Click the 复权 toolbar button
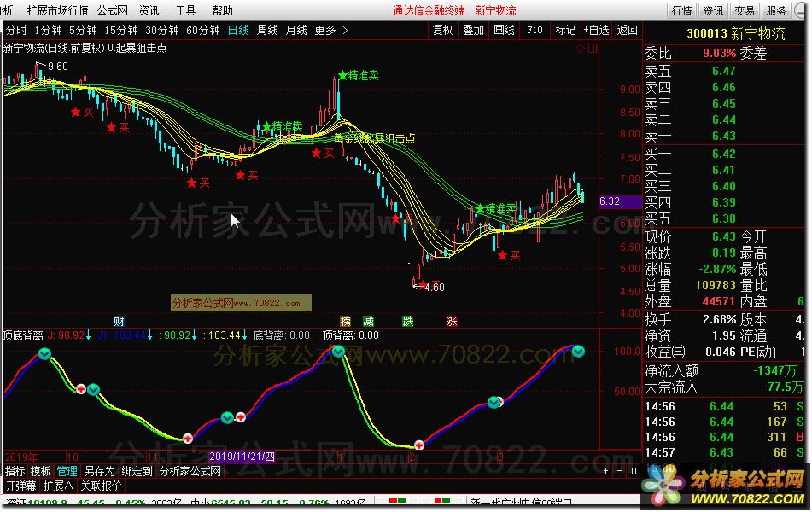The image size is (812, 512). 443,31
